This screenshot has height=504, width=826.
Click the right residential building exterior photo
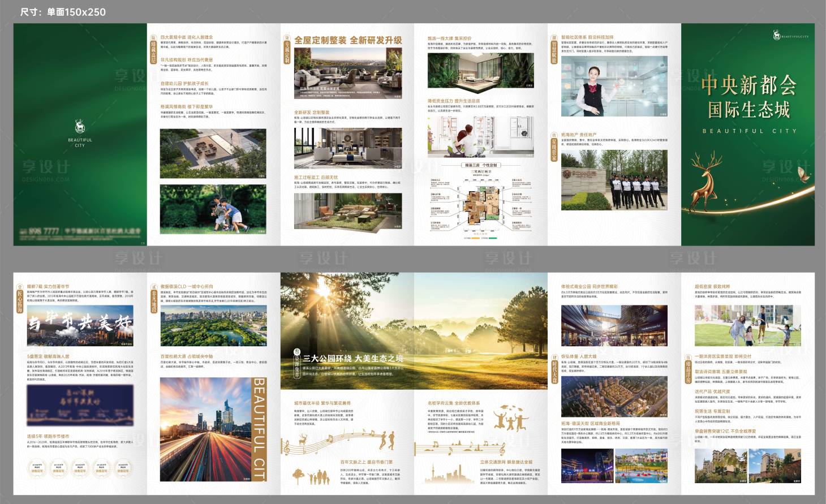tap(775, 466)
